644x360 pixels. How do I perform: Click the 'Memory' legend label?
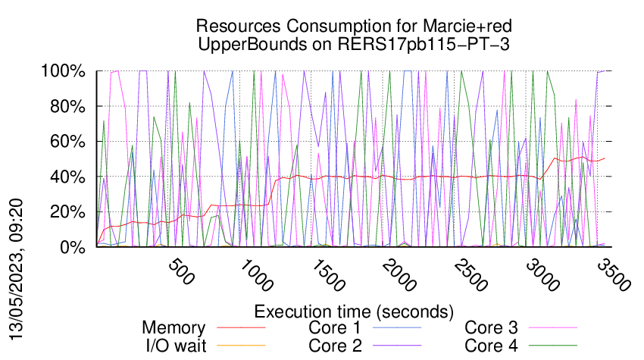(x=174, y=328)
